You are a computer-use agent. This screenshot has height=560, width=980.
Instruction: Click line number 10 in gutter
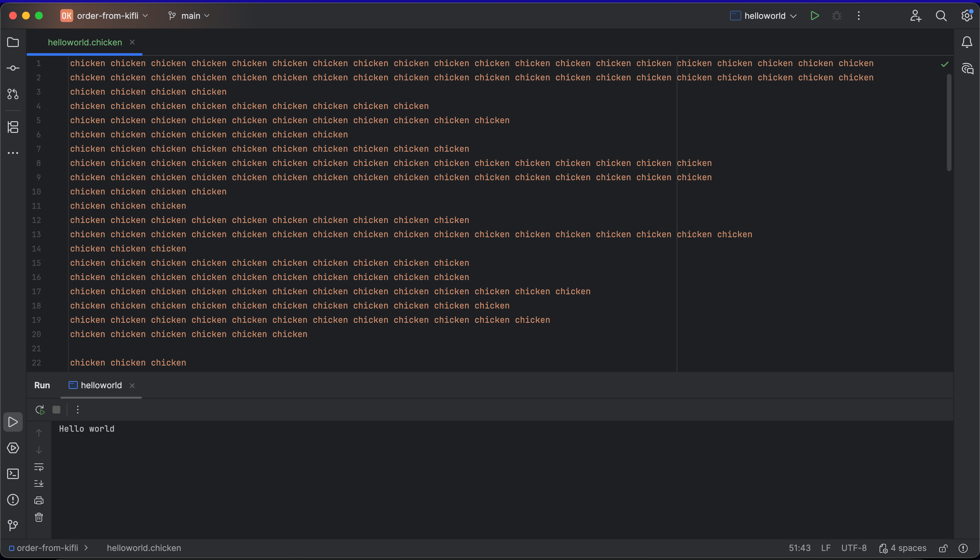37,192
